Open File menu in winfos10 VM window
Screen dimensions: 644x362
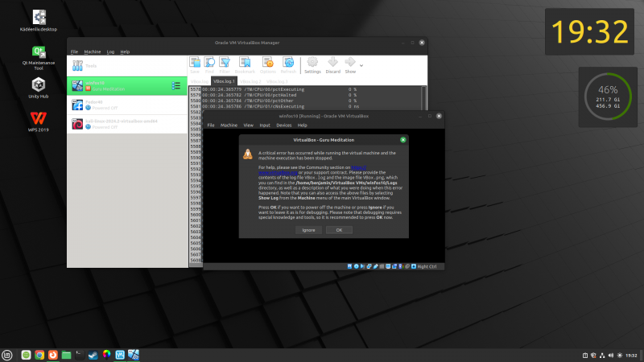211,125
